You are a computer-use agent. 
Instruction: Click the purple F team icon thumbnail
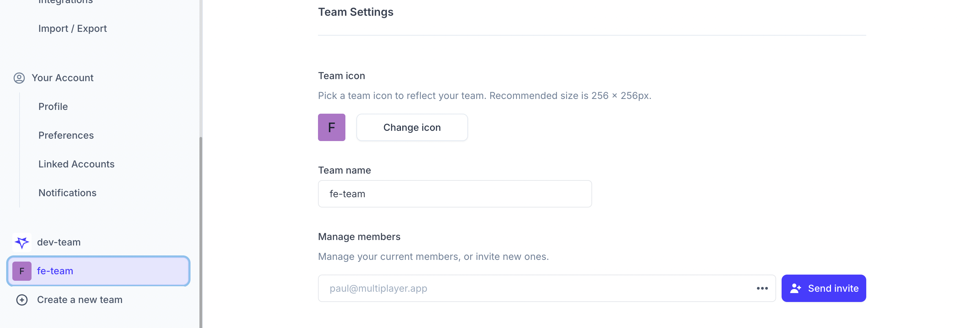[x=331, y=127]
